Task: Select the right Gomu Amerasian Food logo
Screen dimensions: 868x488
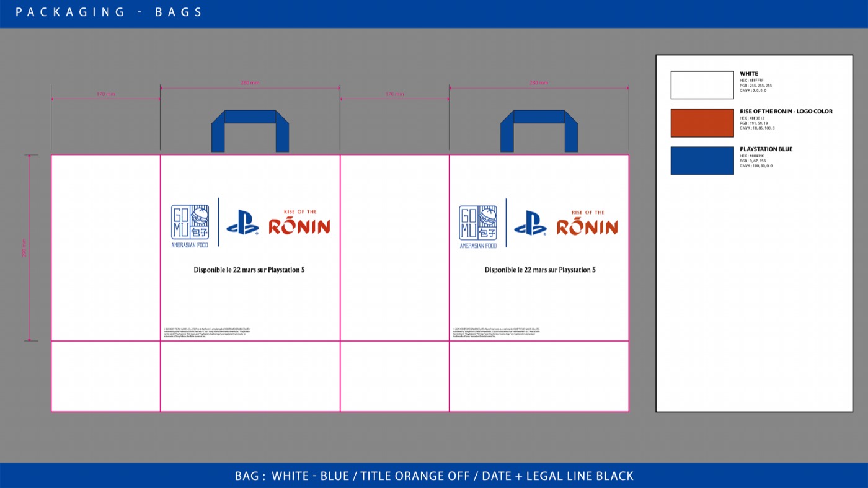Action: pos(478,226)
